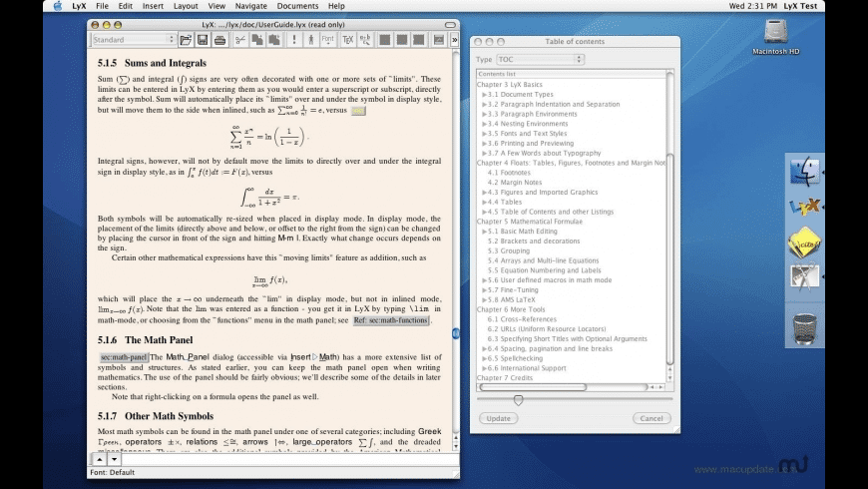Show more toolbar items with » arrow
Viewport: 868px width, 489px height.
455,40
